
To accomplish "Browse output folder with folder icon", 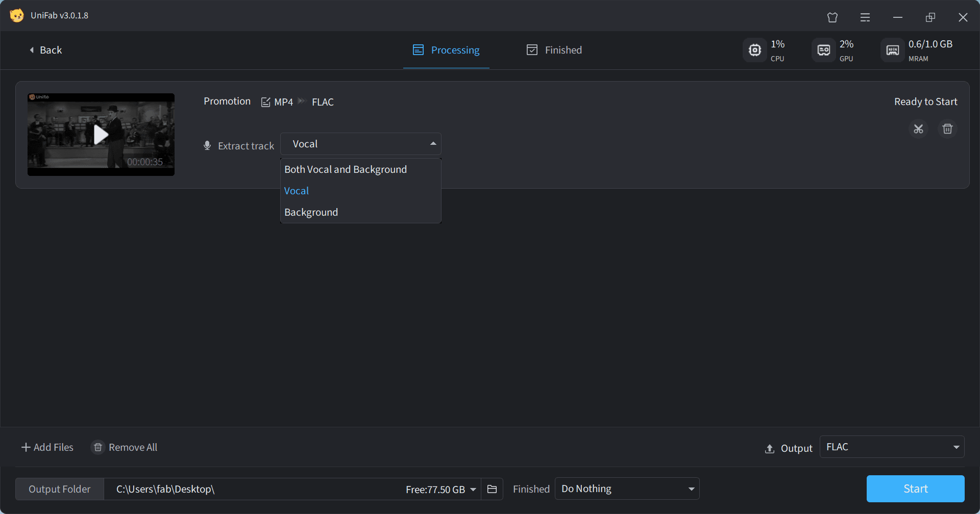I will point(492,489).
